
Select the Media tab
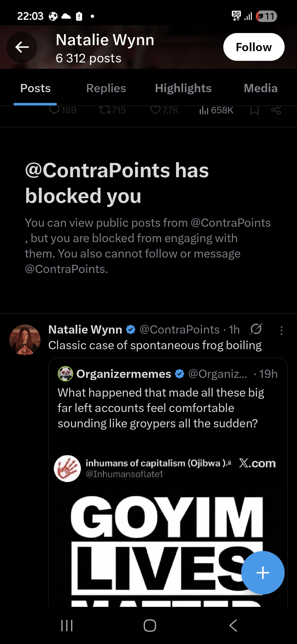coord(260,88)
